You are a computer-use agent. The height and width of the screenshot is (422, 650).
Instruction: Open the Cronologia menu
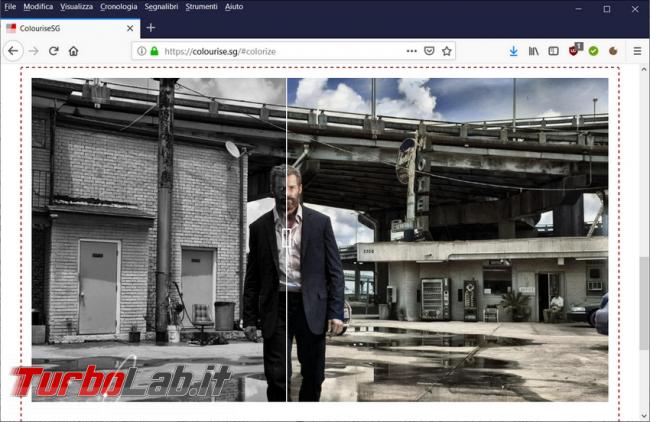pos(119,7)
